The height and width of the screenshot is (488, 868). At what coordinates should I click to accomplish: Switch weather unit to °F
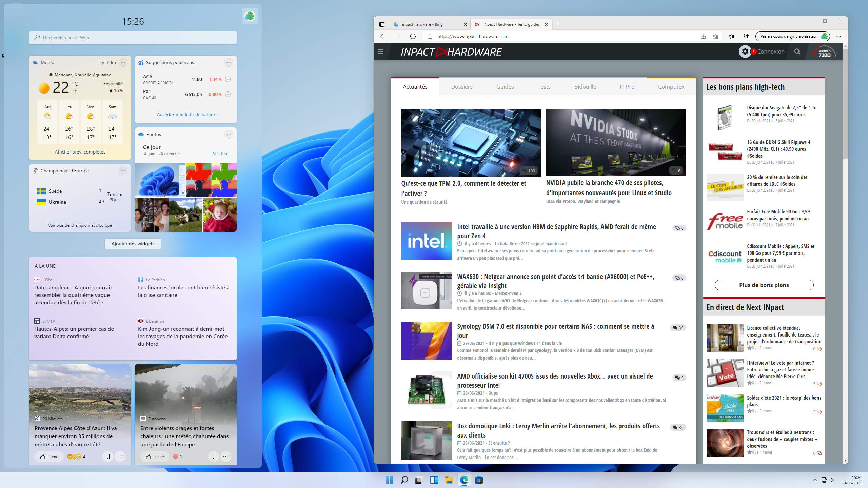(75, 92)
